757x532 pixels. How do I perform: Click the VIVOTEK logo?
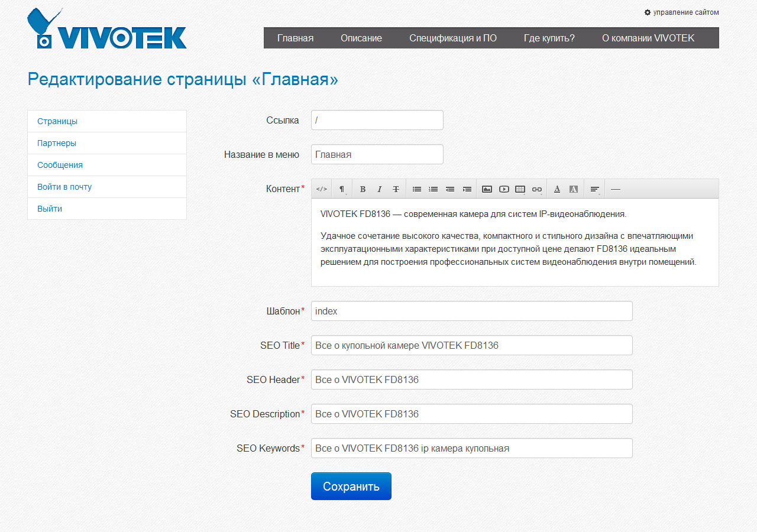[x=107, y=29]
